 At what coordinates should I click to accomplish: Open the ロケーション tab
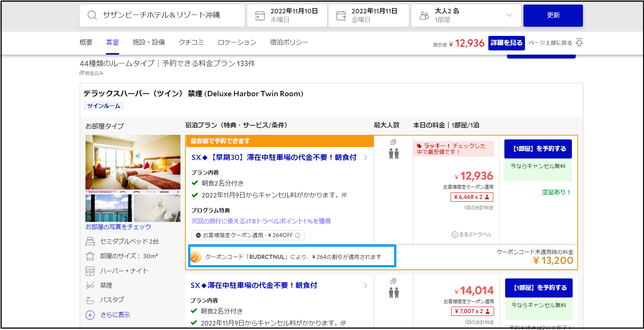(237, 42)
